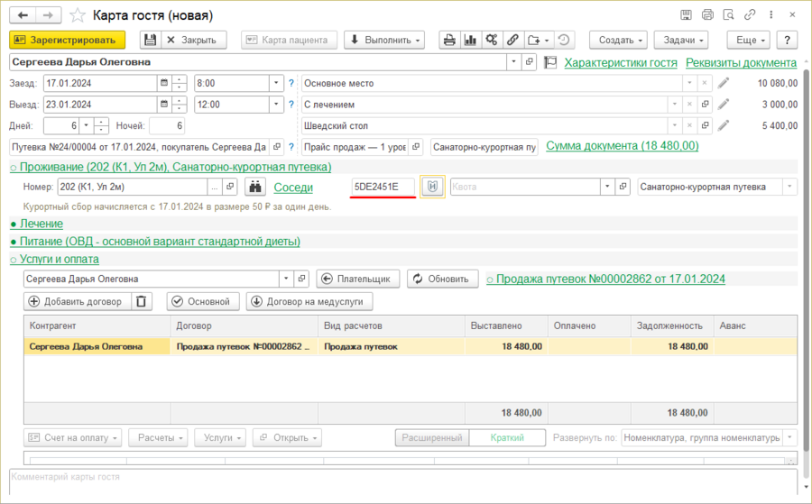Image resolution: width=812 pixels, height=504 pixels.
Task: Click the gears icon in the toolbar
Action: 492,40
